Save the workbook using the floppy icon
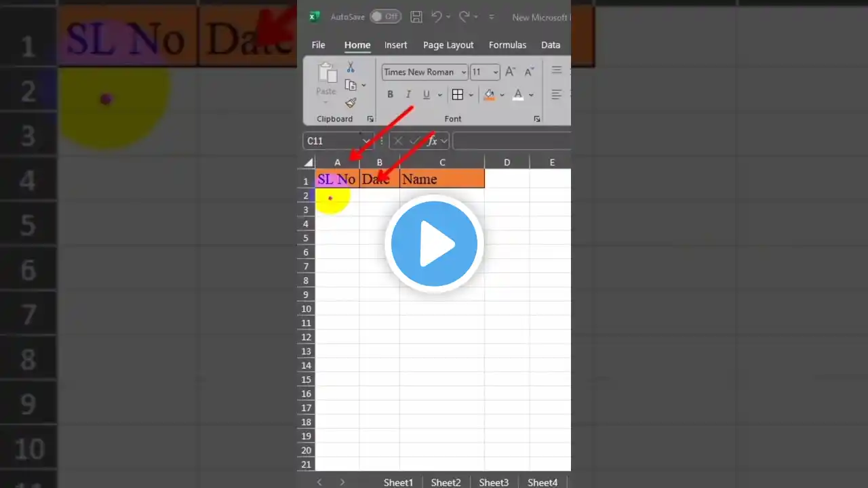Viewport: 868px width, 488px height. 416,17
